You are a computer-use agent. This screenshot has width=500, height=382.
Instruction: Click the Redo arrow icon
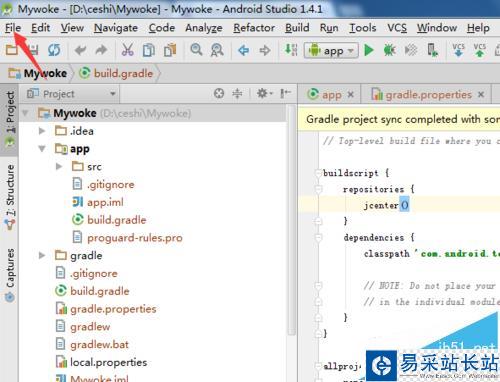tap(101, 50)
